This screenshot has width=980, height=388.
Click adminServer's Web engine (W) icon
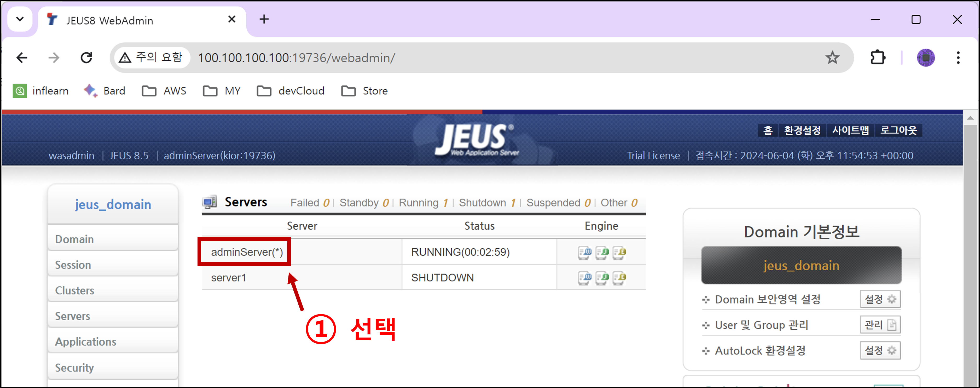[584, 253]
